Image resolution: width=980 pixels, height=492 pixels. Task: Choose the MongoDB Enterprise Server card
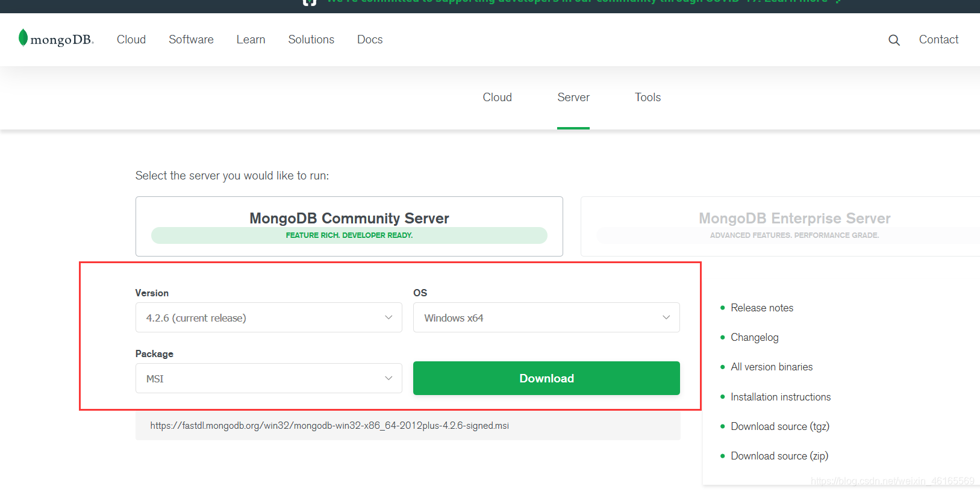(780, 226)
